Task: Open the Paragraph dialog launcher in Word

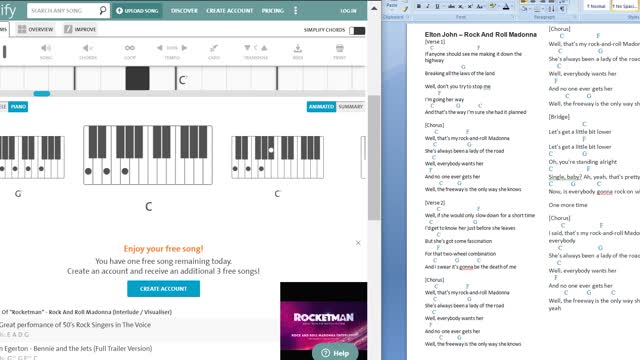Action: [575, 17]
